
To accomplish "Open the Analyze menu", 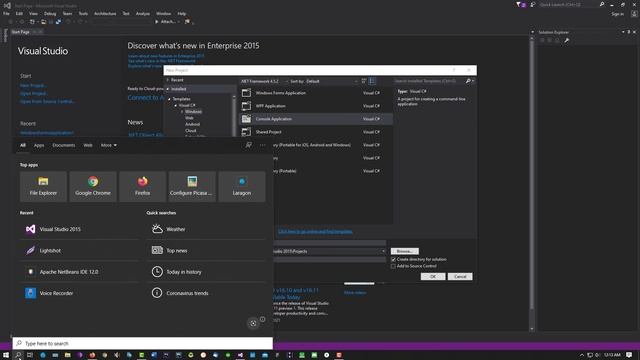I will (x=142, y=13).
